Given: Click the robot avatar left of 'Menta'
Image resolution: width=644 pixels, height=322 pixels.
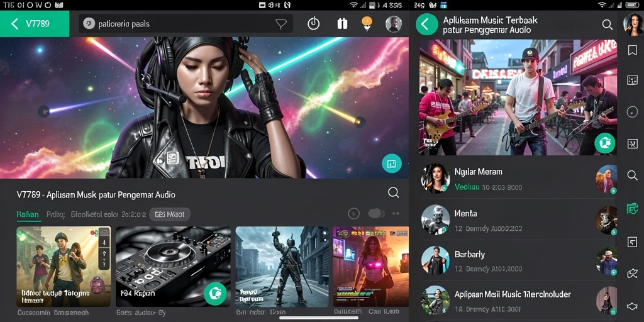Looking at the screenshot, I should [435, 219].
